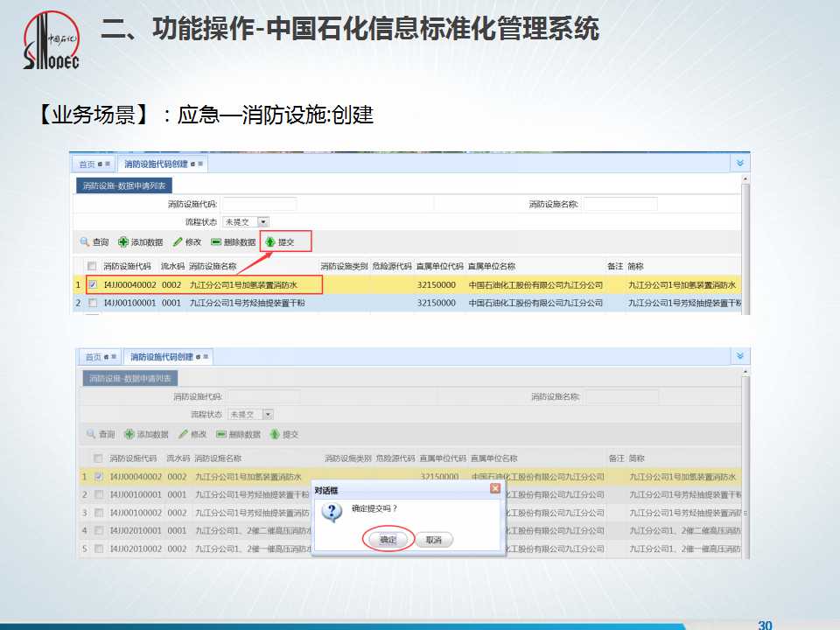Viewport: 840px width, 630px height.
Task: Click the pencil 修改 icon in upper screenshot
Action: pyautogui.click(x=178, y=242)
